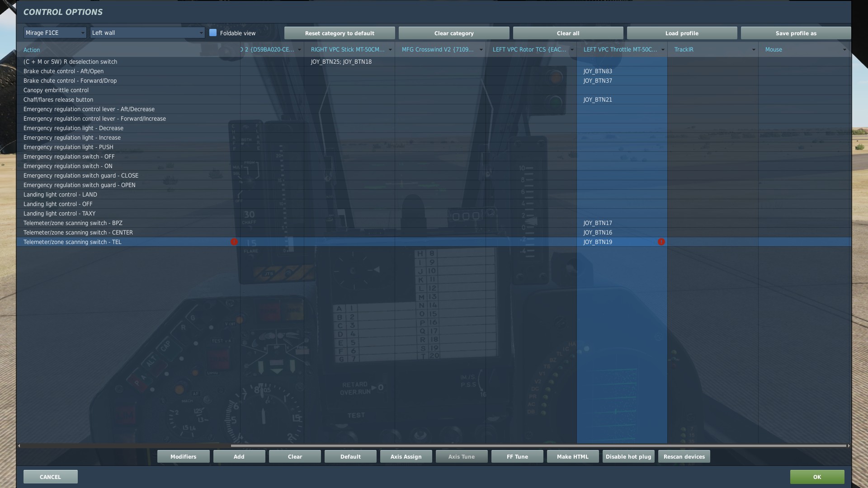
Task: Confirm with the green OK button
Action: pos(817,477)
